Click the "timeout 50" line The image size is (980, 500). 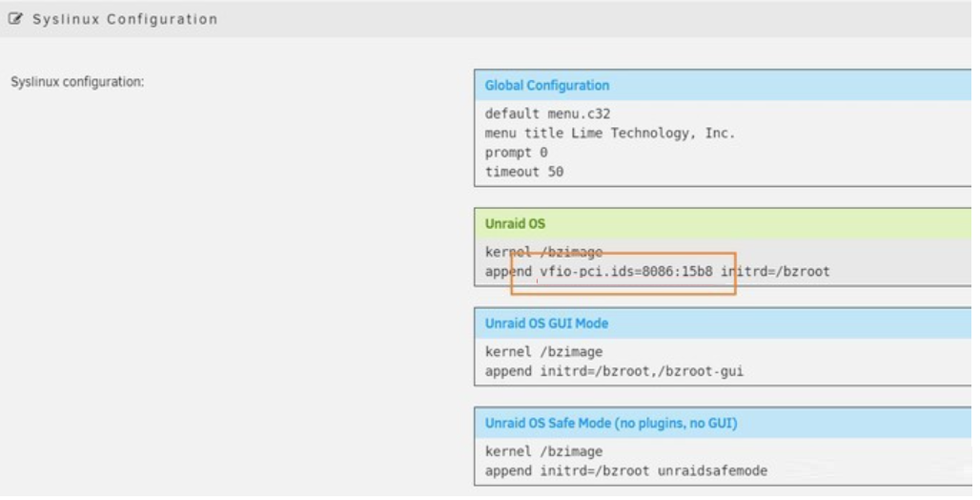point(523,173)
